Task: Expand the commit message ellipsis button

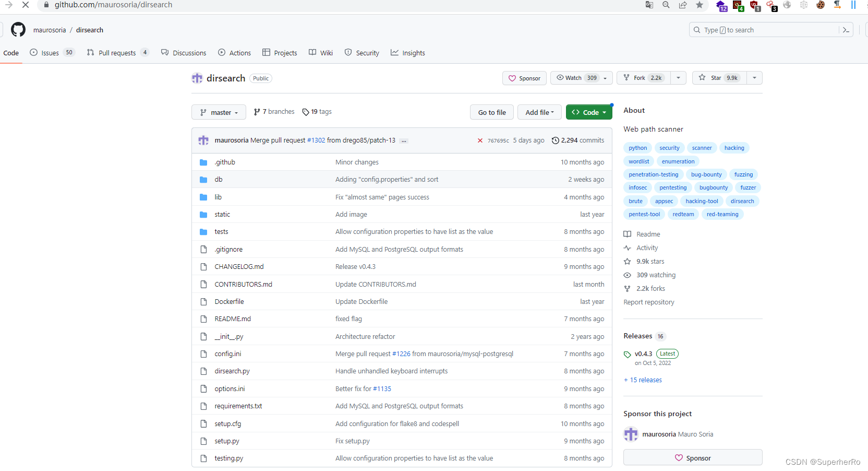Action: [x=404, y=140]
